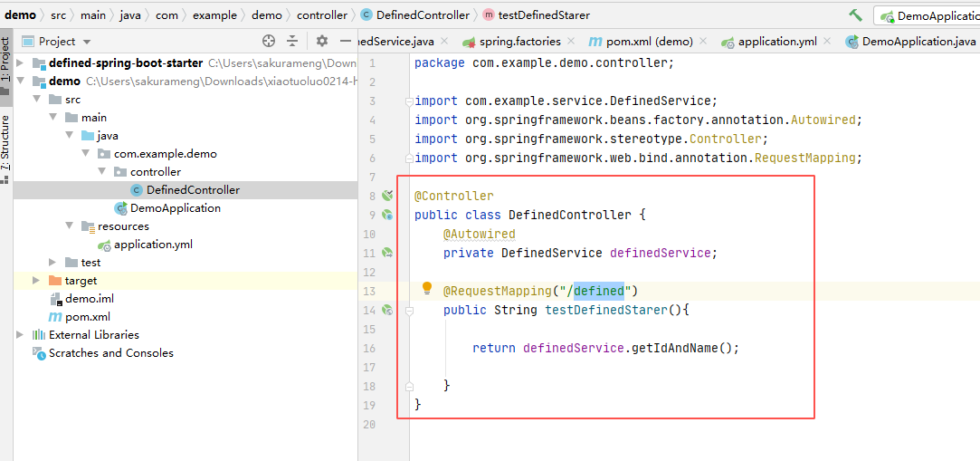Click the target folder icon
Screen dimensions: 980x461
tap(55, 281)
